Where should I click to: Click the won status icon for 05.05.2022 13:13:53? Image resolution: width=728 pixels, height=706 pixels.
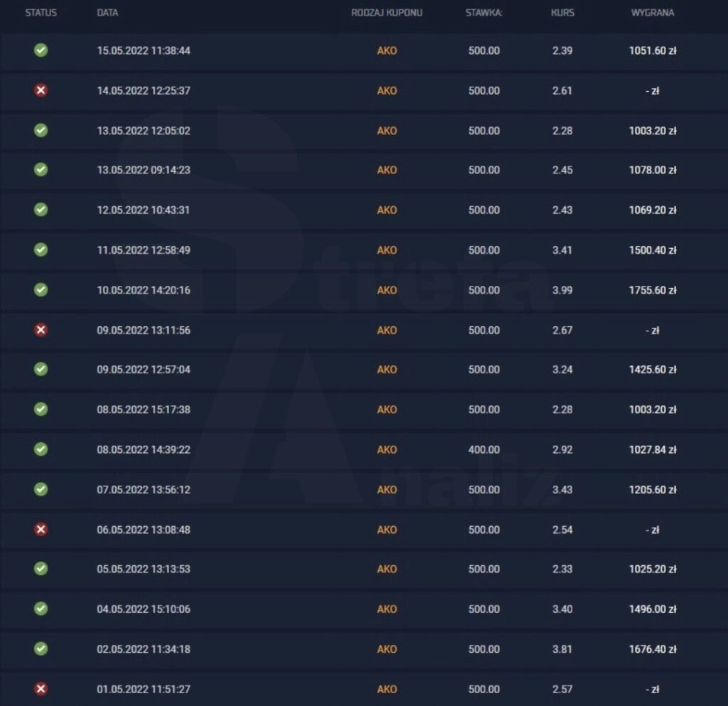[41, 569]
